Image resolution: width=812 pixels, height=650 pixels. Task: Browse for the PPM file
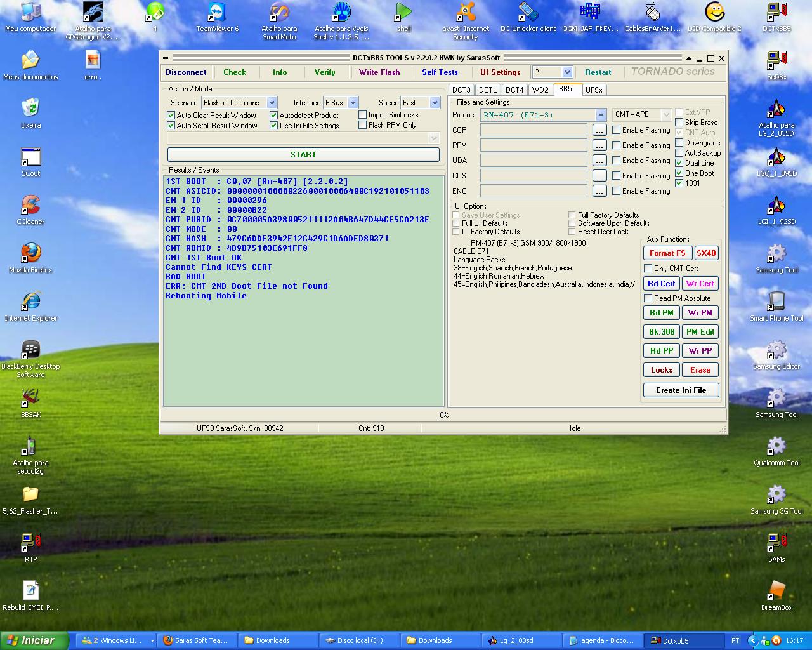[599, 145]
